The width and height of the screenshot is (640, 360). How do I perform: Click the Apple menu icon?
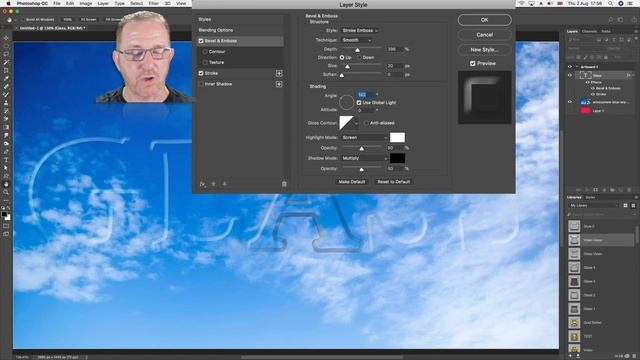point(8,3)
